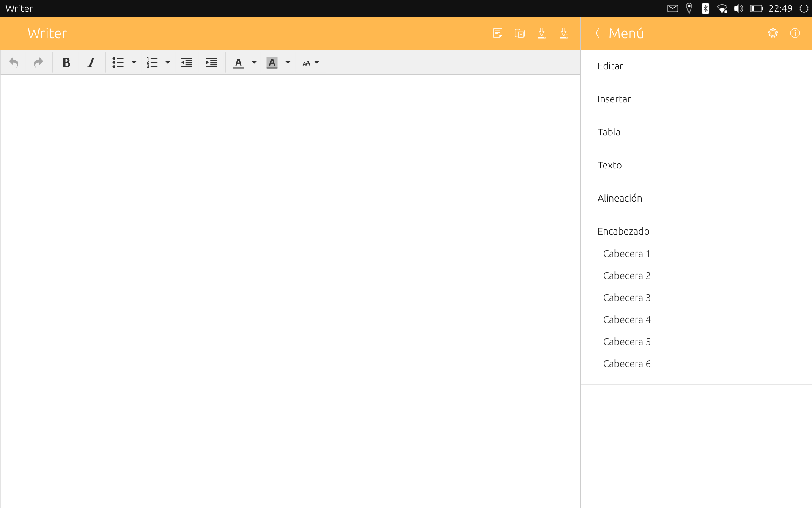Apply the text background highlight color

click(x=272, y=63)
